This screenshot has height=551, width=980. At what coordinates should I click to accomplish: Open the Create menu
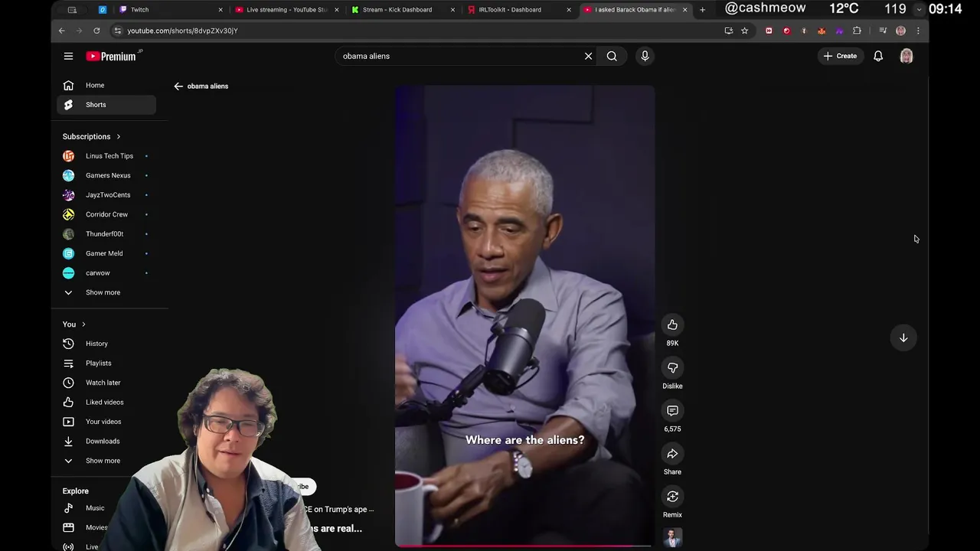click(840, 56)
